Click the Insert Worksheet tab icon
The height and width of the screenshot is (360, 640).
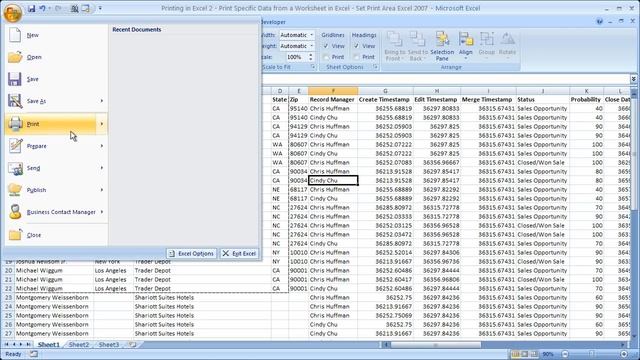click(x=132, y=345)
